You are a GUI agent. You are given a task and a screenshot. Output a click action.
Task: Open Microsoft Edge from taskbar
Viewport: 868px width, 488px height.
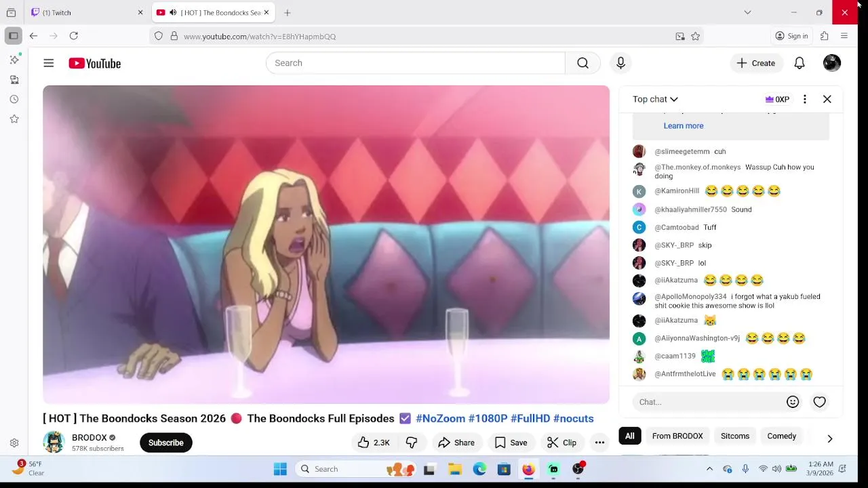pyautogui.click(x=479, y=469)
